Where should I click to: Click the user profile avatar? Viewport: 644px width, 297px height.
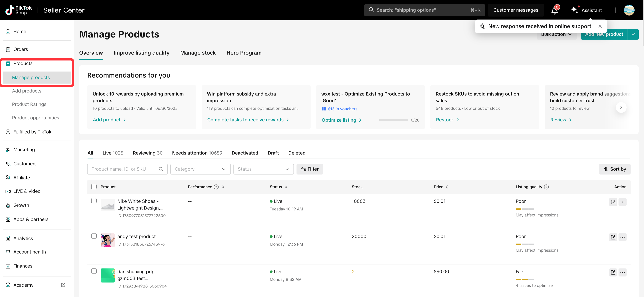coord(629,10)
